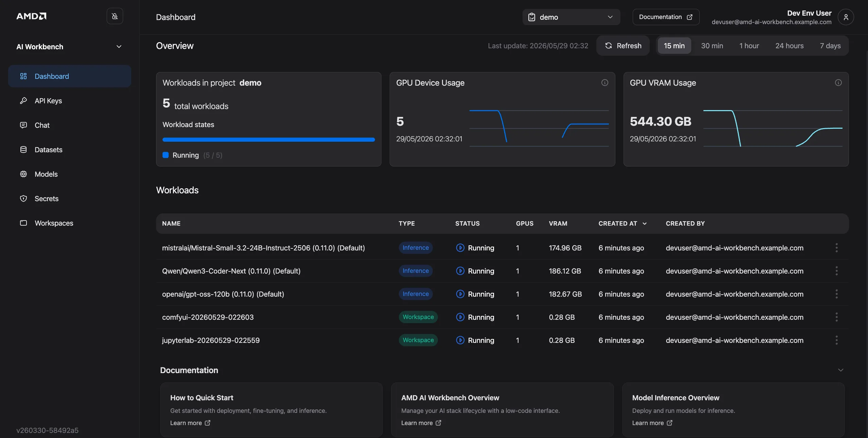This screenshot has height=438, width=868.
Task: Open API Keys page
Action: coord(70,101)
